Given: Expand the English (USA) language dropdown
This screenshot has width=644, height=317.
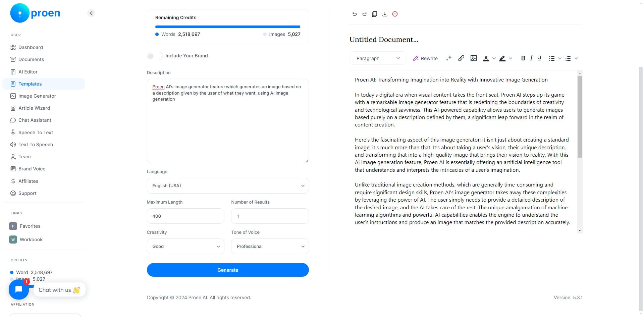Looking at the screenshot, I should click(228, 186).
